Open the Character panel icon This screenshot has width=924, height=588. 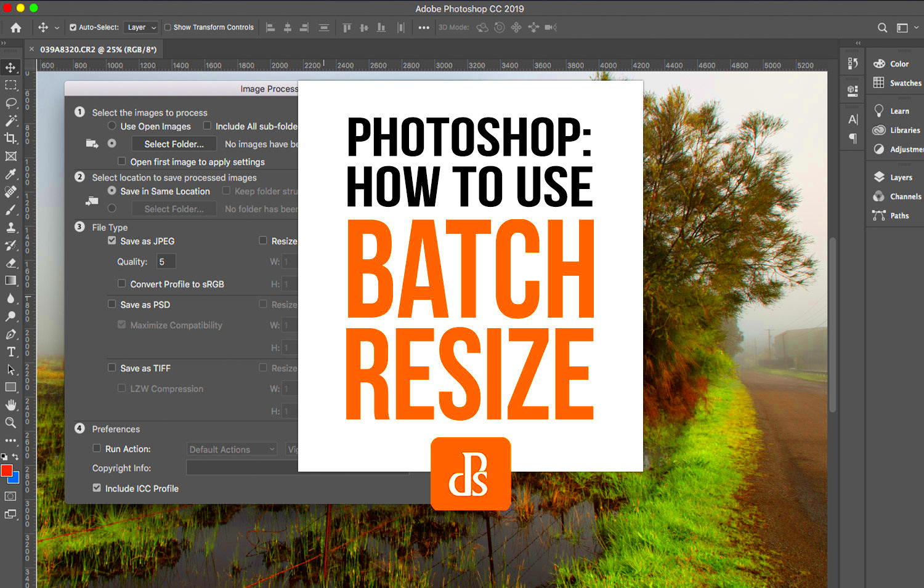(x=853, y=119)
